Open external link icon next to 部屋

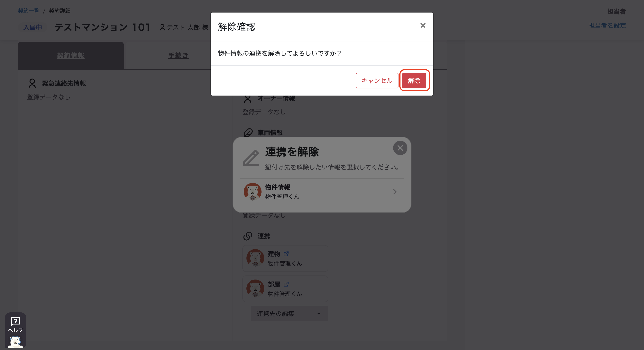click(x=286, y=284)
